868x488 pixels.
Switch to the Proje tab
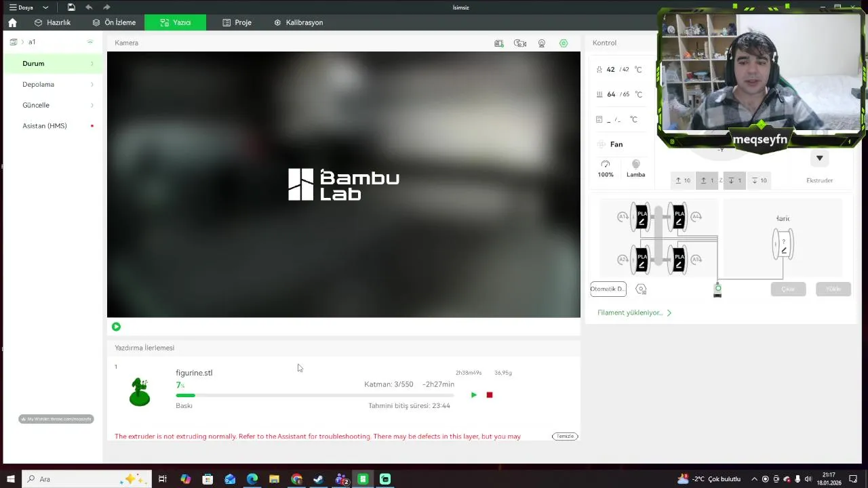237,22
